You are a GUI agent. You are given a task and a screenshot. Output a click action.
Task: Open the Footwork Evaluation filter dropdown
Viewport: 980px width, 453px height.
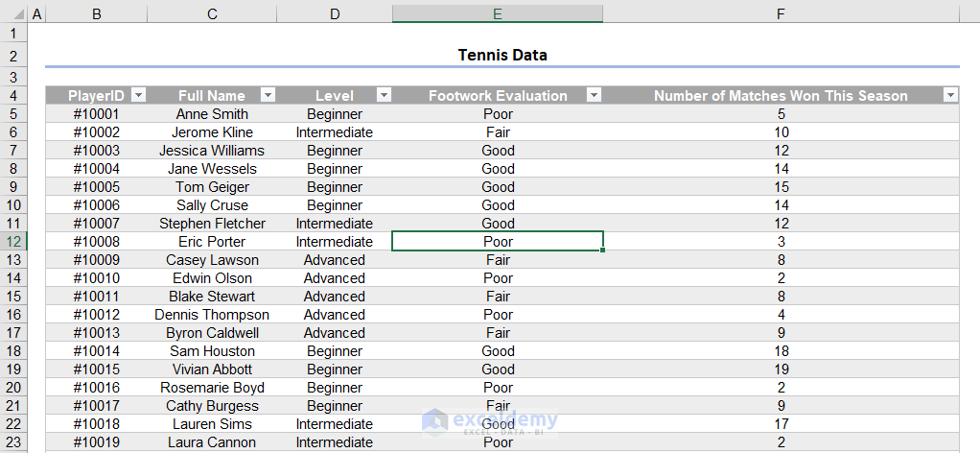pyautogui.click(x=594, y=95)
